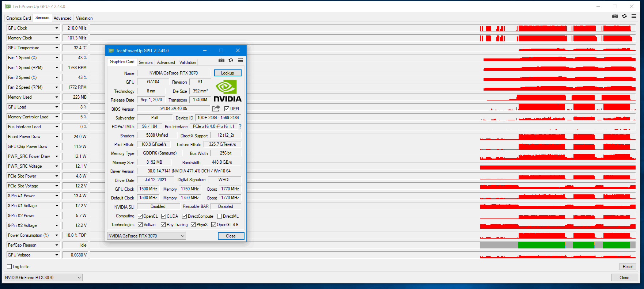
Task: Minimize the front GPU-Z dialog
Action: 205,50
